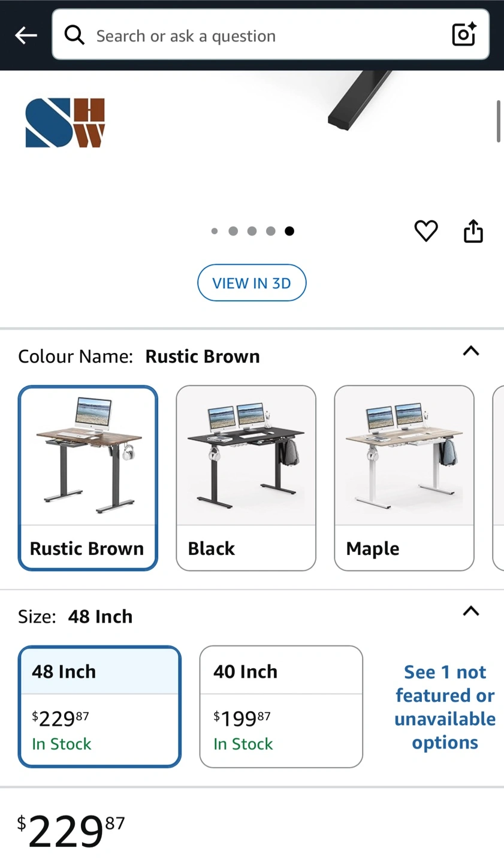Select Rustic Brown colour swatch
Screen dimensions: 504x863
point(88,478)
